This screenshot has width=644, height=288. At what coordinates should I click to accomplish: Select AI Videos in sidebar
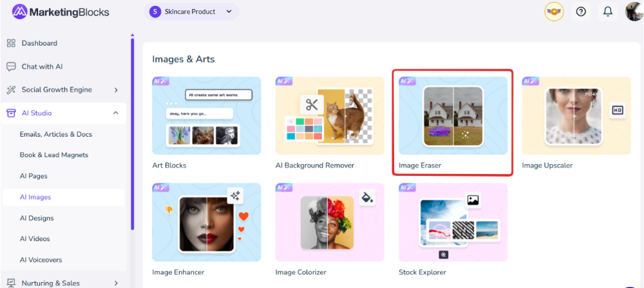(x=35, y=239)
